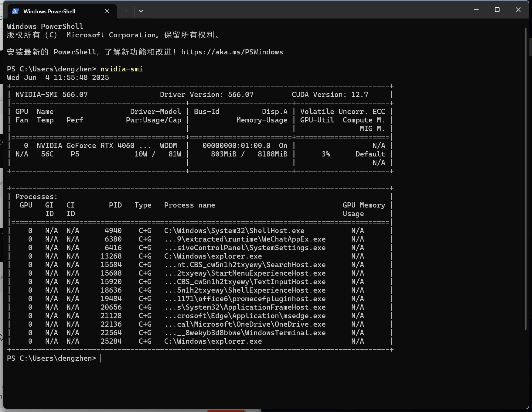Screen dimensions: 532x412
Task: Open the aka.ms/PSWindows link
Action: [x=232, y=52]
